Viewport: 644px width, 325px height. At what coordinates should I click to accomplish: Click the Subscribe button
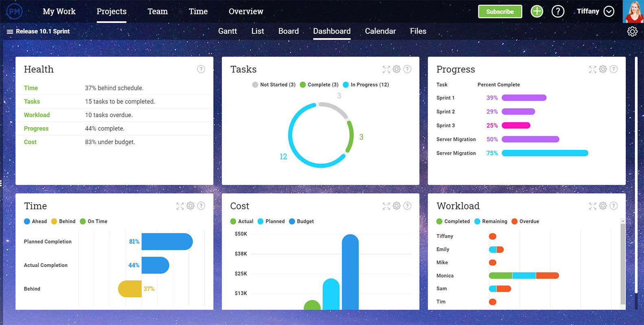500,11
